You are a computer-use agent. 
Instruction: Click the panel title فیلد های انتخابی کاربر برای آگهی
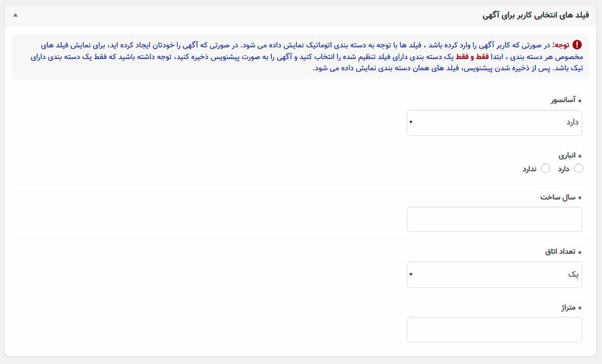tap(535, 15)
